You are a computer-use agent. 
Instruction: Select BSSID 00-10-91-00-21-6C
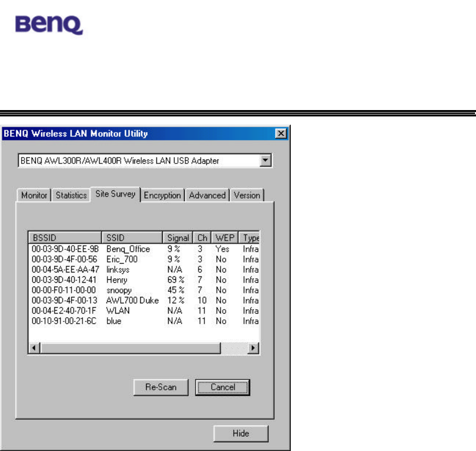point(64,321)
